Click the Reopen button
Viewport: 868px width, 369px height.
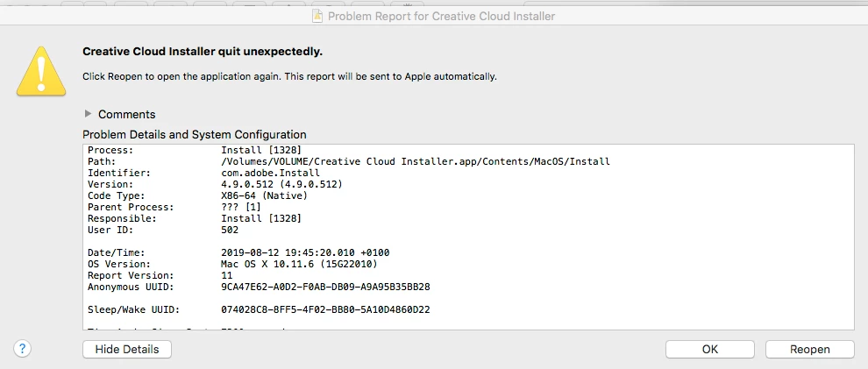(x=809, y=349)
